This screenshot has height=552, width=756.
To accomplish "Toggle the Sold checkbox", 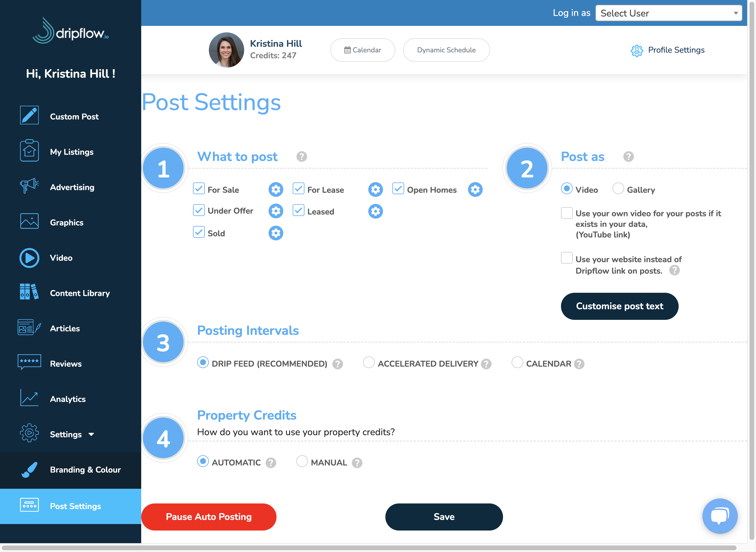I will click(199, 232).
